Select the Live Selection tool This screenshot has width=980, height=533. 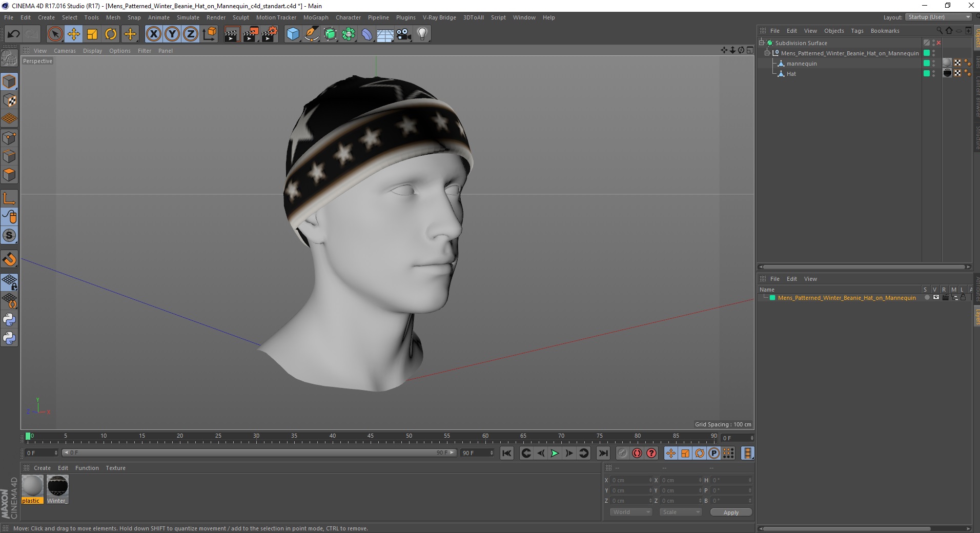pos(55,34)
